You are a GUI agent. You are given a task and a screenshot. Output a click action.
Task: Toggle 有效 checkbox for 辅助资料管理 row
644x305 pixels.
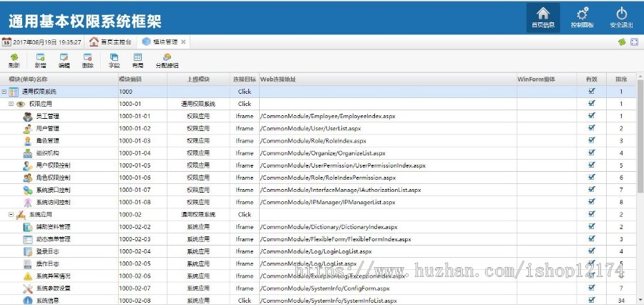[x=592, y=226]
